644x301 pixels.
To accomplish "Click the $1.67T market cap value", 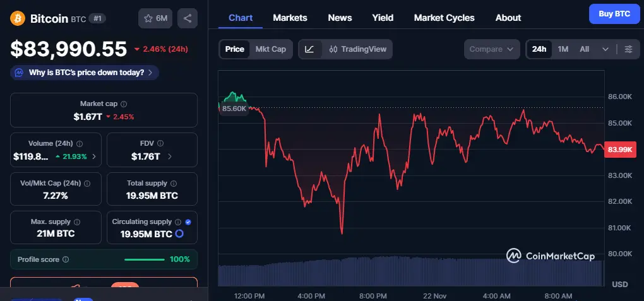I will (88, 117).
